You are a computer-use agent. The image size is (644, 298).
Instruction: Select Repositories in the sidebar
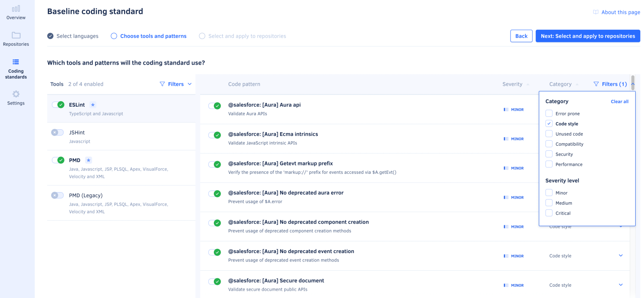point(16,38)
